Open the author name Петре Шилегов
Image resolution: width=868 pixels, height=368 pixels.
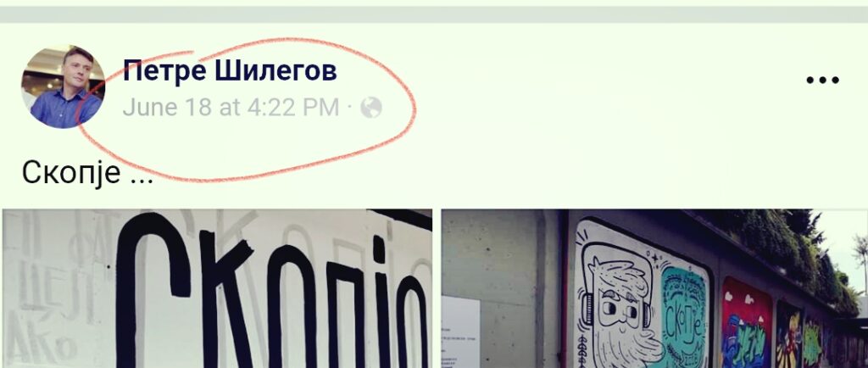coord(230,72)
